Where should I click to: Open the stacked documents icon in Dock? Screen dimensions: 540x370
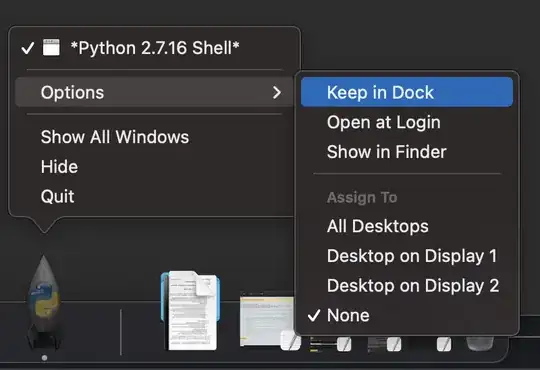click(x=190, y=310)
